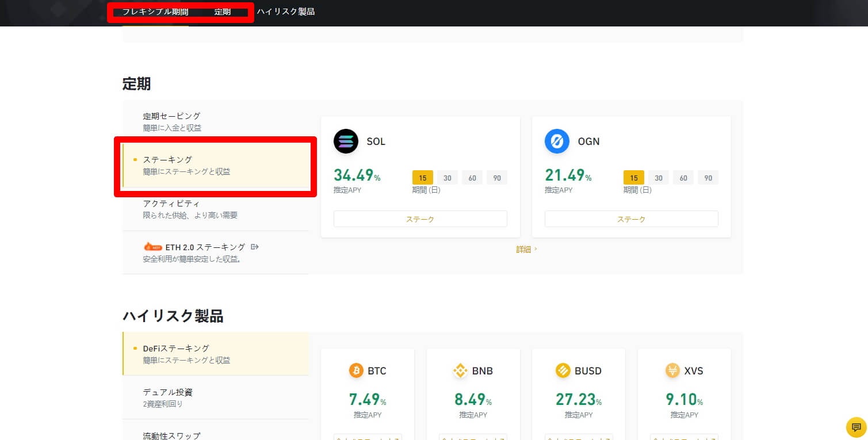This screenshot has height=440, width=868.
Task: Switch to ハイリスク製品 tab
Action: [285, 12]
